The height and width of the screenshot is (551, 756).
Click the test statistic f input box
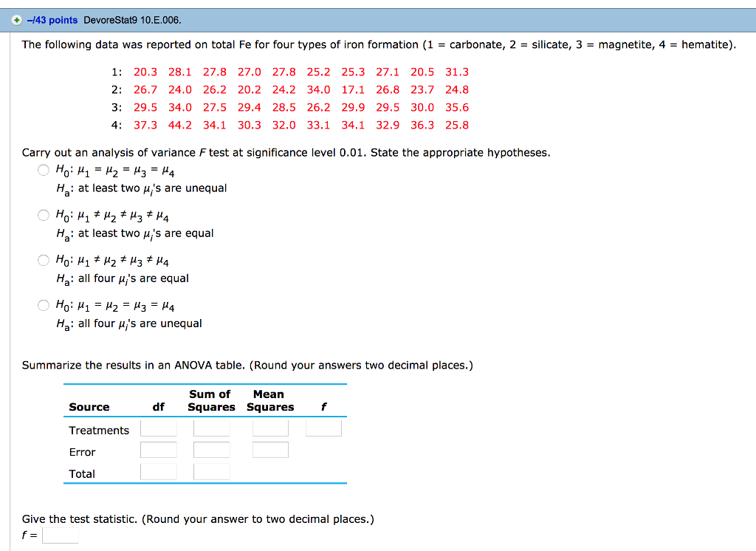pyautogui.click(x=61, y=535)
